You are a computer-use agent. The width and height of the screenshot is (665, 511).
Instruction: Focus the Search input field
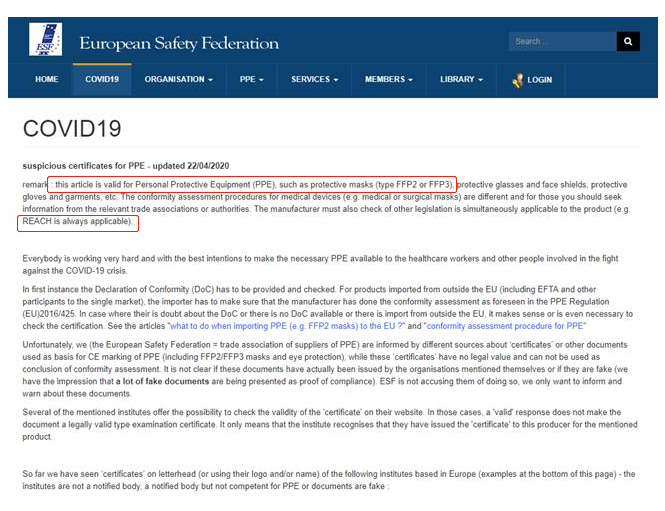pyautogui.click(x=561, y=42)
